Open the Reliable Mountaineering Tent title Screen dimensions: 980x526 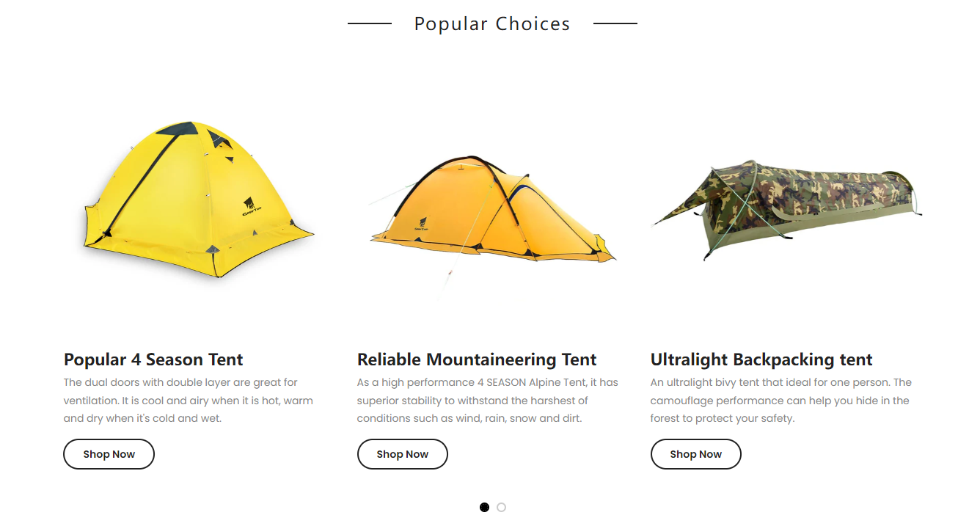477,359
